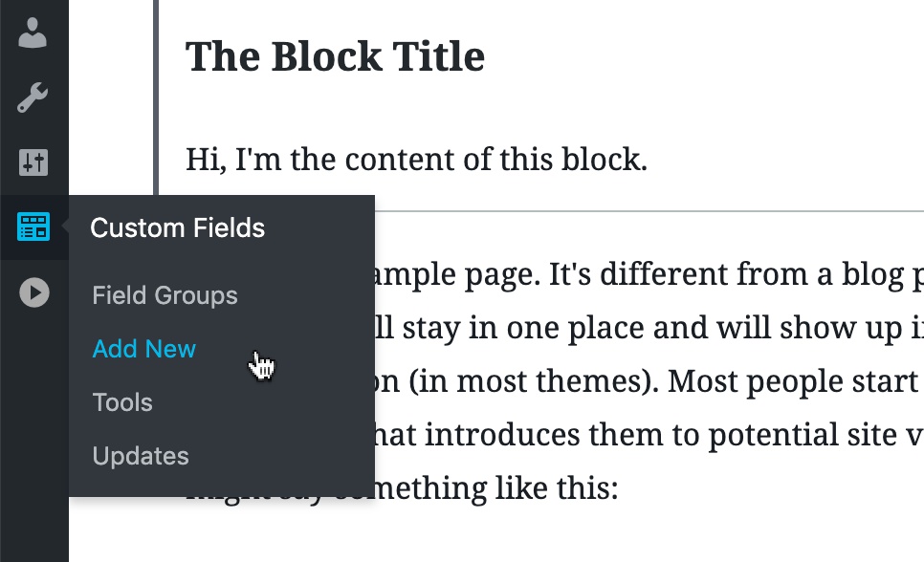The image size is (924, 562).
Task: Click the vertical border bar left of block
Action: click(x=156, y=97)
